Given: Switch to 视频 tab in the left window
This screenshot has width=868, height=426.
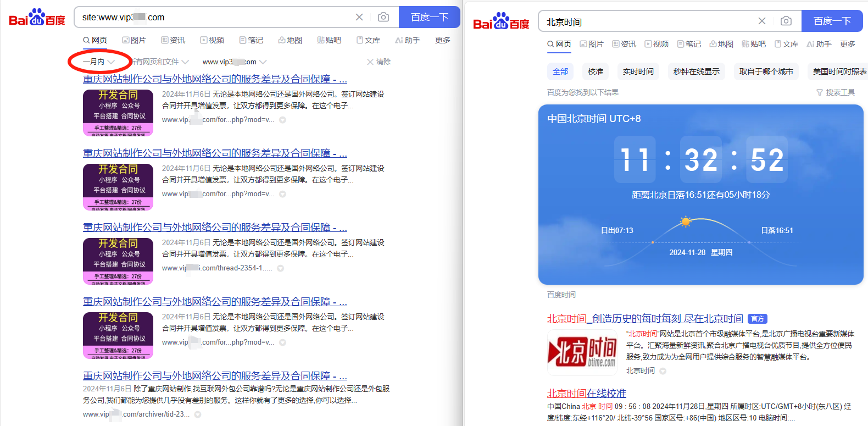Looking at the screenshot, I should click(212, 40).
